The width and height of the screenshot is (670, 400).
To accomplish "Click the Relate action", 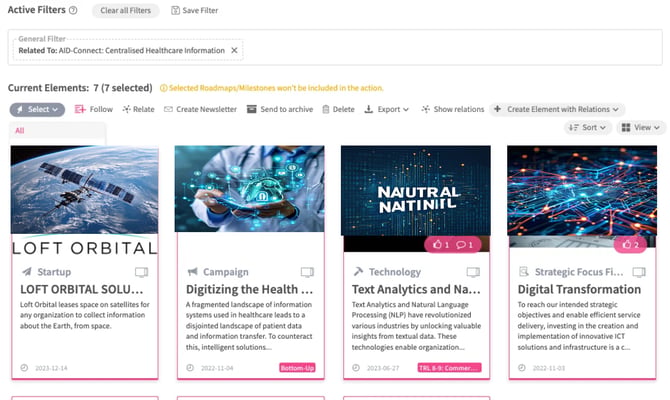I will [138, 109].
